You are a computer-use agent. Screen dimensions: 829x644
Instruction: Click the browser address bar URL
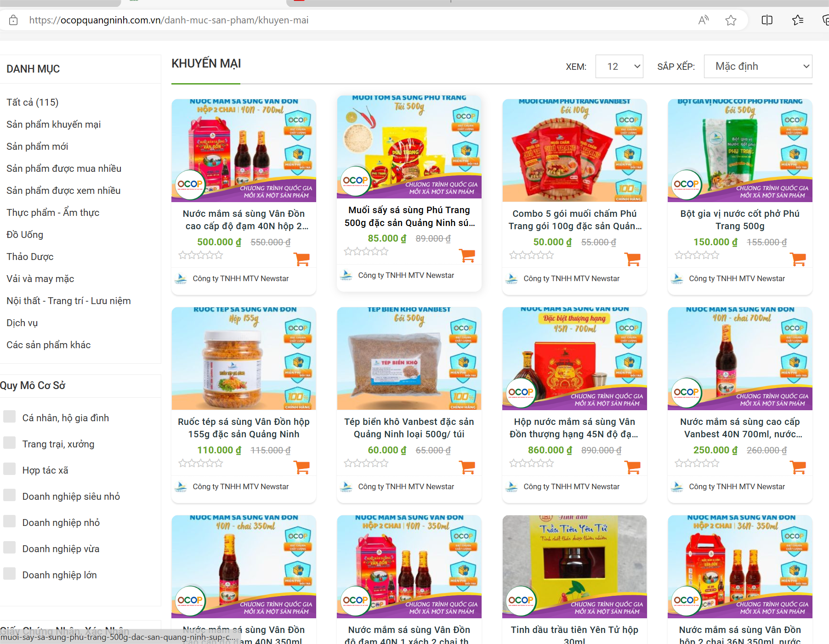coord(169,20)
